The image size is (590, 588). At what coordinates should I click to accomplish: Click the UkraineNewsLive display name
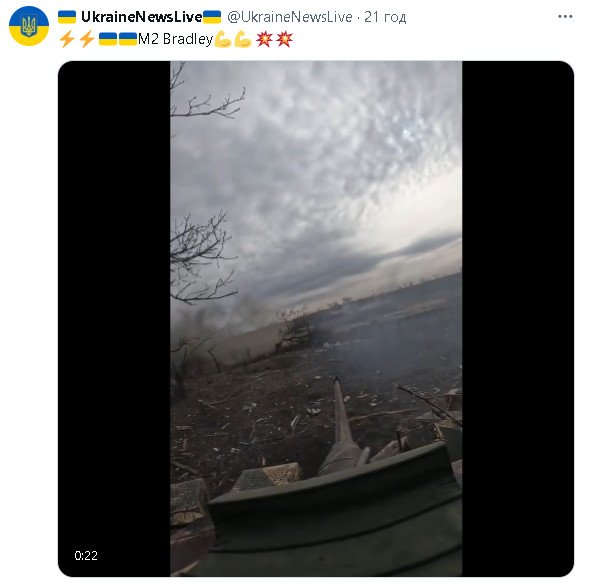pyautogui.click(x=141, y=17)
